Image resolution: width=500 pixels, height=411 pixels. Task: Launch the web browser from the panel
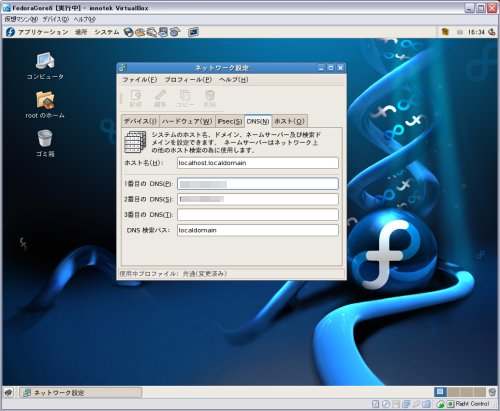(129, 32)
